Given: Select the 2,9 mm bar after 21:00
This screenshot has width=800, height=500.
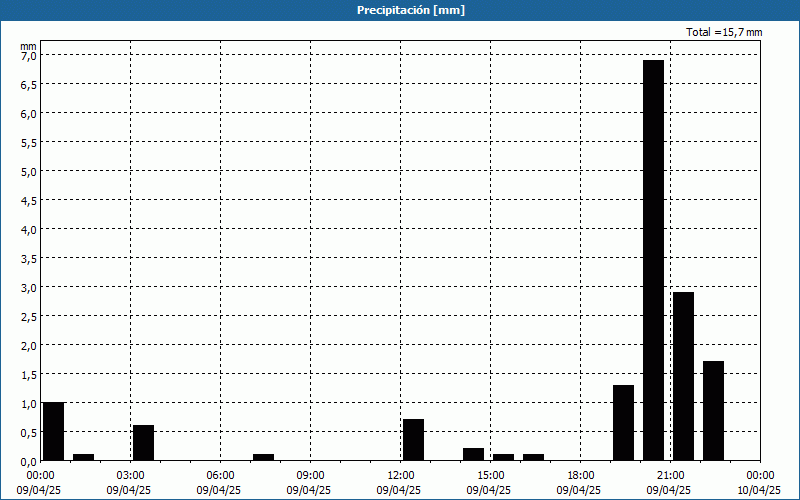Looking at the screenshot, I should tap(683, 377).
